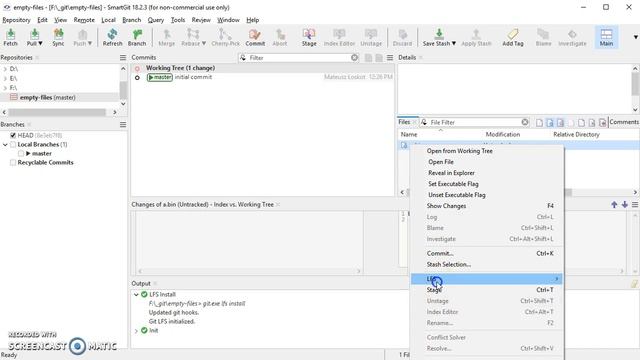Click the Stage toolbar icon
Screen dimensions: 640x360
tap(309, 38)
